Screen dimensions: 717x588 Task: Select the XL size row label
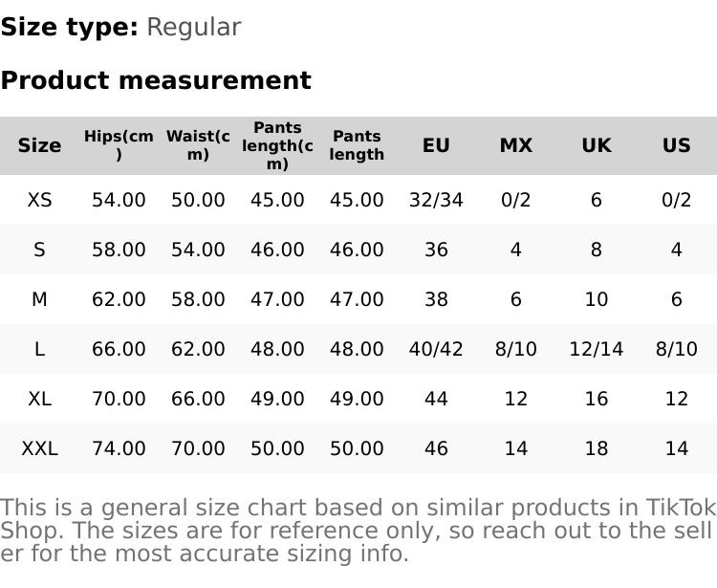pos(39,399)
